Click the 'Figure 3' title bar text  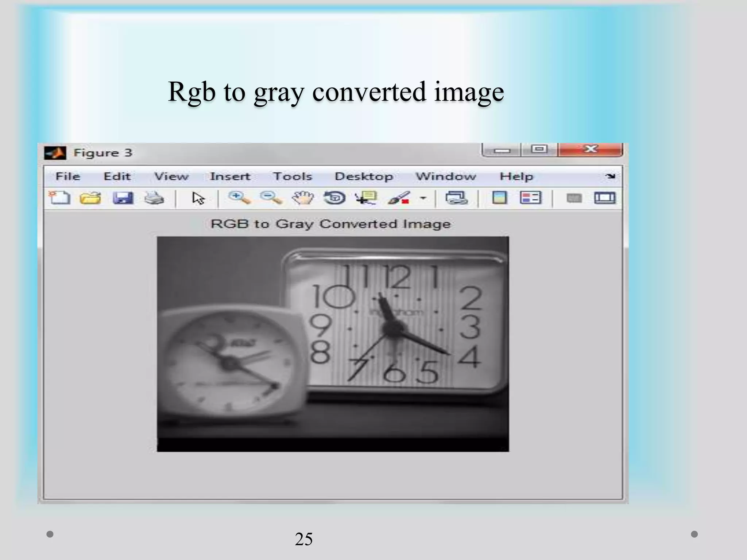click(x=103, y=153)
